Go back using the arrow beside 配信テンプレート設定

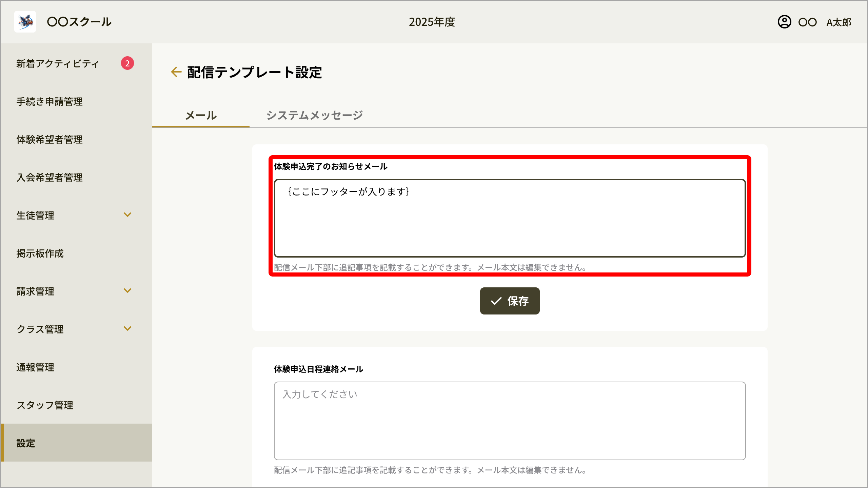[x=176, y=72]
